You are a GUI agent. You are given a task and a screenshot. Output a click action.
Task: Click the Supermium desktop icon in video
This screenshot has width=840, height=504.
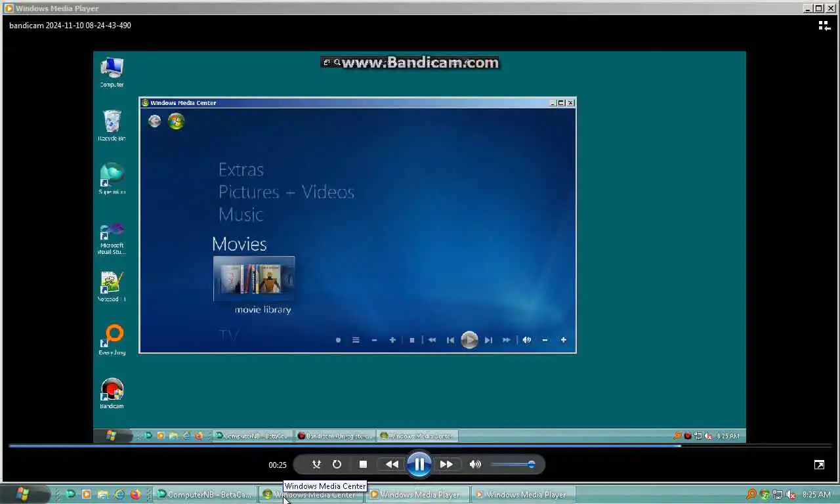coord(112,178)
